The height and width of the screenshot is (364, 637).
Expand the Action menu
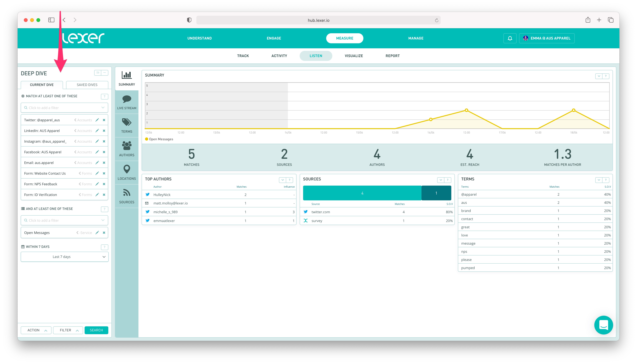point(36,330)
